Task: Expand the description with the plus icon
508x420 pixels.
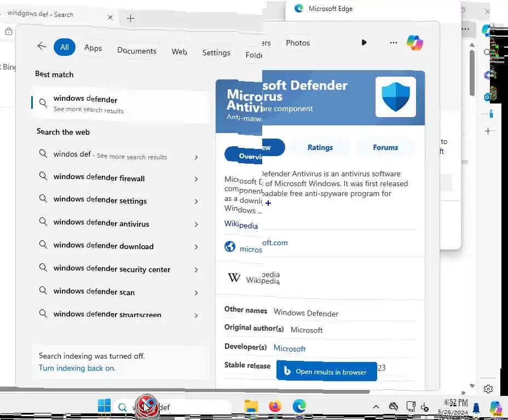Action: pyautogui.click(x=268, y=203)
